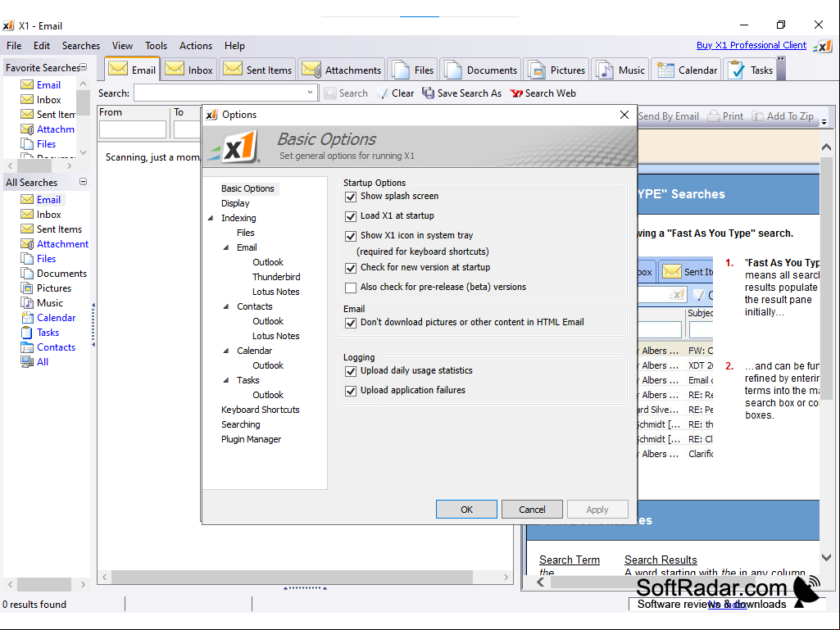Switch to the Calendar tab

pyautogui.click(x=688, y=70)
